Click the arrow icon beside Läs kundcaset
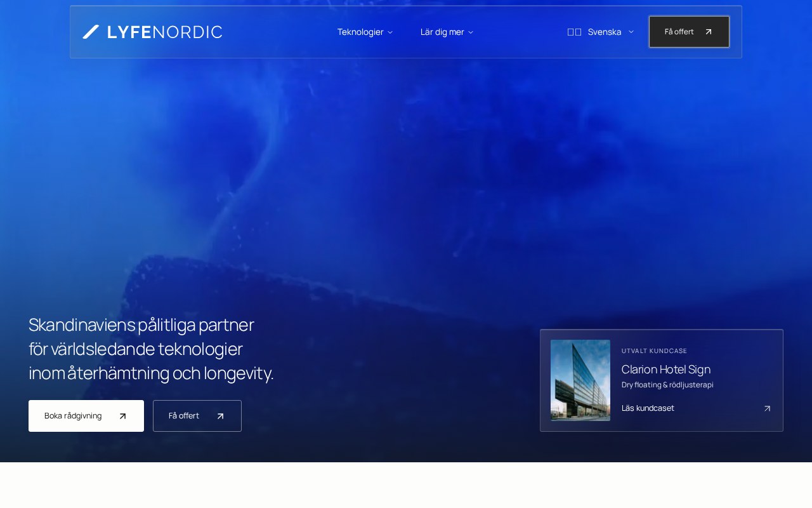Image resolution: width=812 pixels, height=508 pixels. coord(767,408)
